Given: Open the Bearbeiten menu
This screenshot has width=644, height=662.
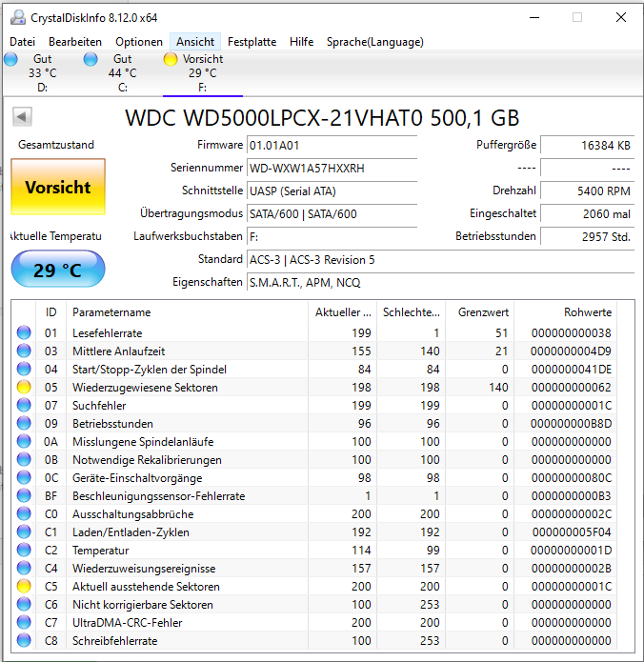Looking at the screenshot, I should (x=75, y=42).
